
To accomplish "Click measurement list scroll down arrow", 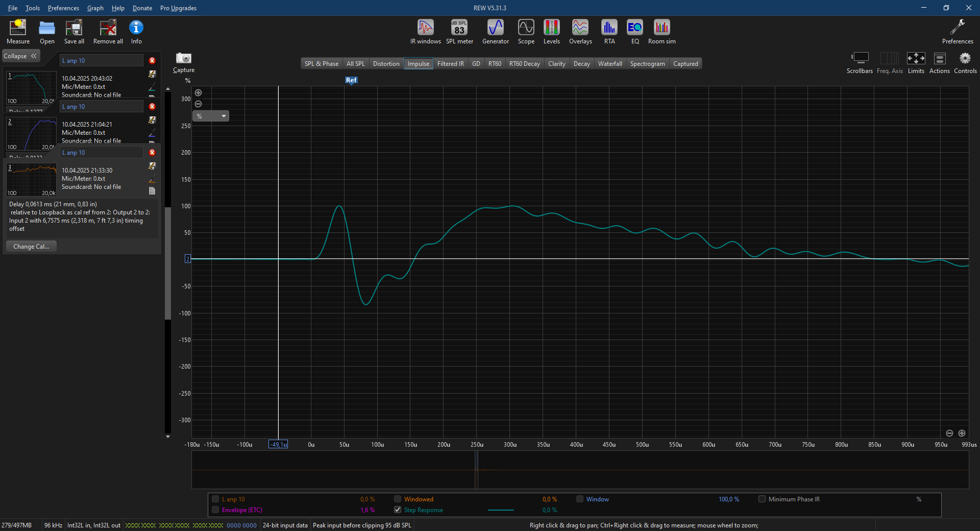I will [x=168, y=437].
